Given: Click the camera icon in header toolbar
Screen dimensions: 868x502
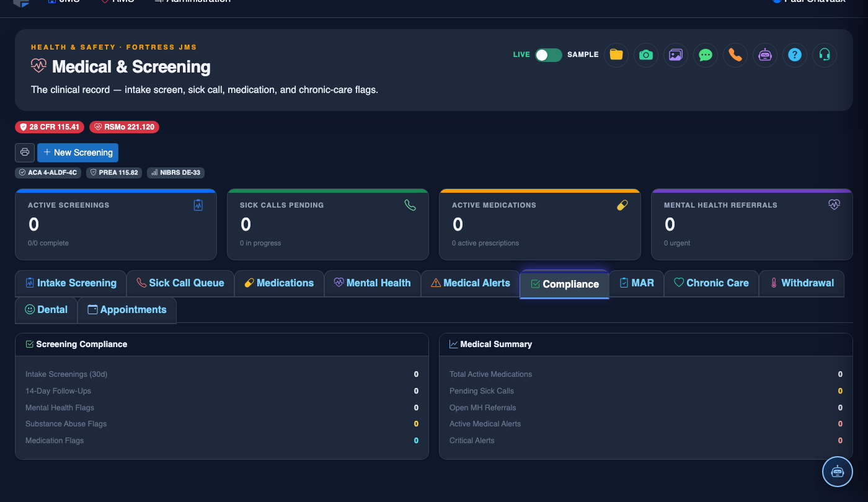Looking at the screenshot, I should pos(645,55).
